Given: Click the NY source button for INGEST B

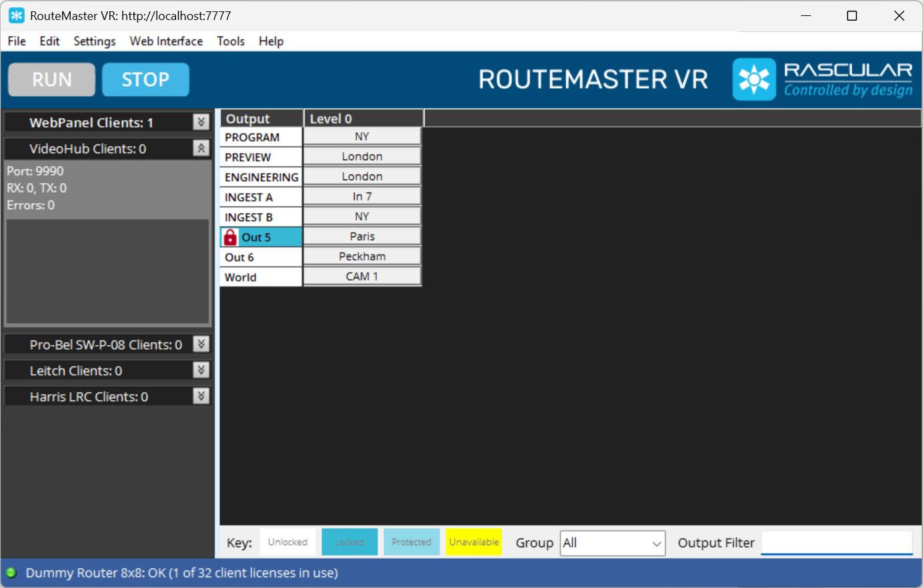Looking at the screenshot, I should click(x=362, y=217).
